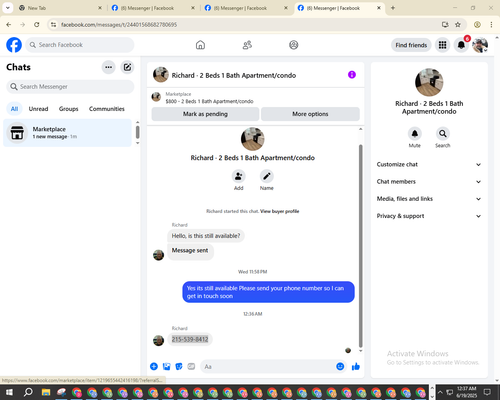Viewport: 500px width, 400px height.
Task: Open the Facebook logo home link
Action: point(14,45)
